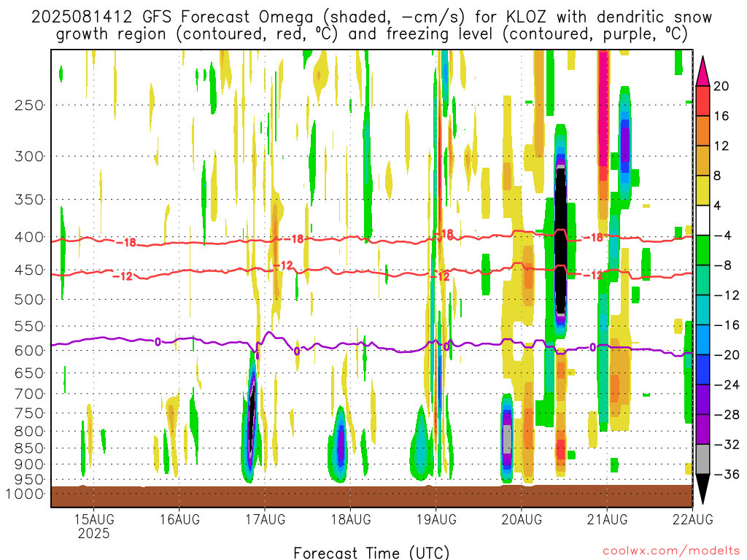Click the second title line starting with growth region
The height and width of the screenshot is (560, 747).
click(371, 34)
